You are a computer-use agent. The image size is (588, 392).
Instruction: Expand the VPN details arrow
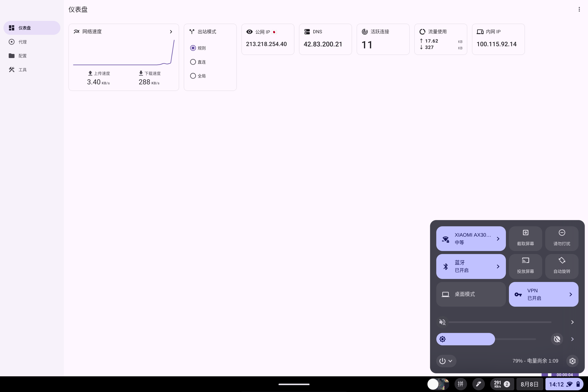(571, 294)
